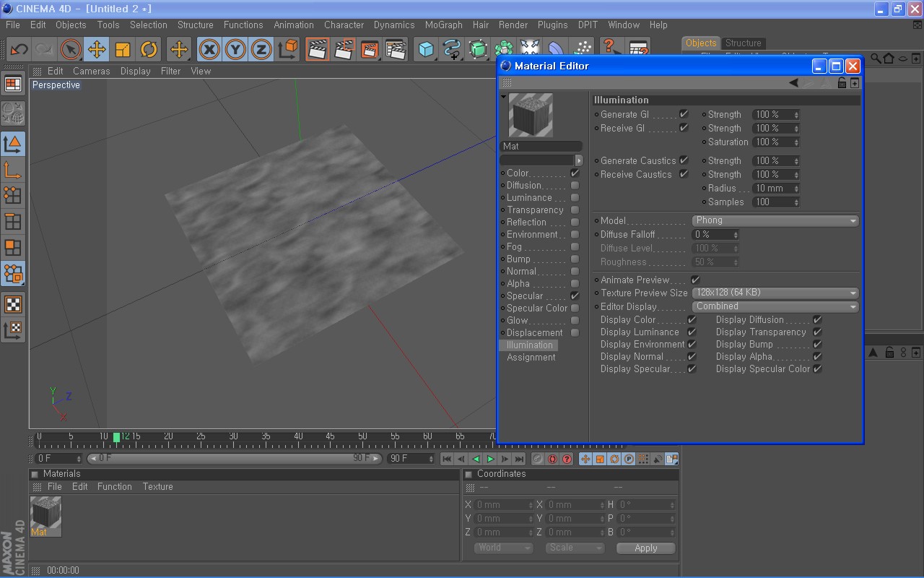The width and height of the screenshot is (924, 578).
Task: Render the active view clapperboard icon
Action: click(x=318, y=50)
